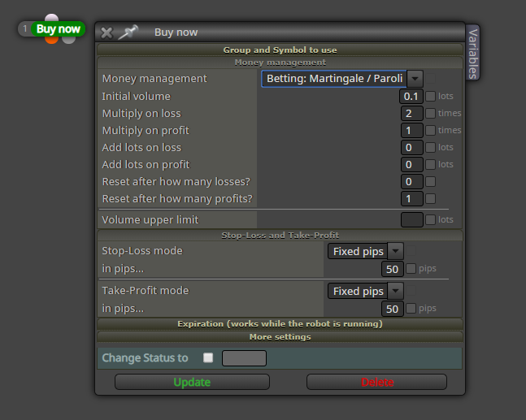
Task: Click the Multiply on loss label
Action: (141, 113)
